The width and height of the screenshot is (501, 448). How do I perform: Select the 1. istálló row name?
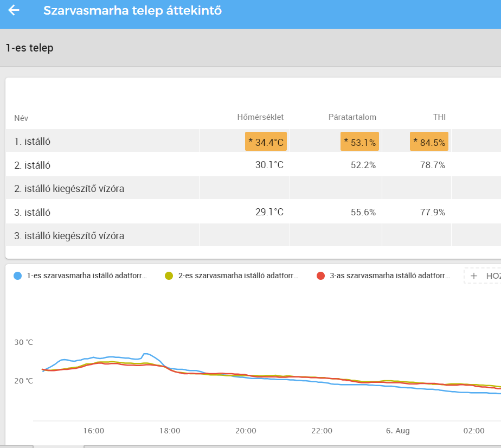click(33, 141)
